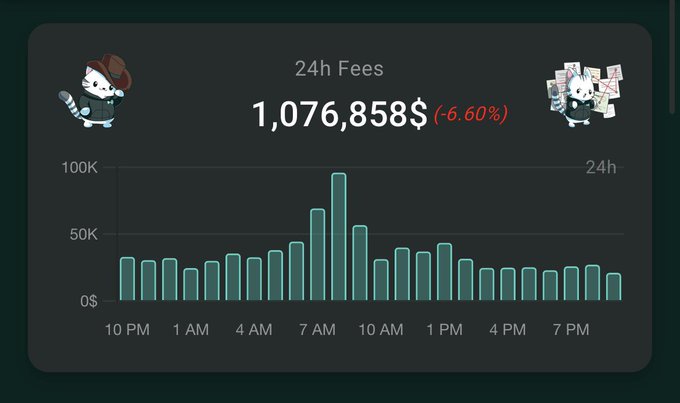Click the page scrollbar thumb at right edge

pos(673,56)
